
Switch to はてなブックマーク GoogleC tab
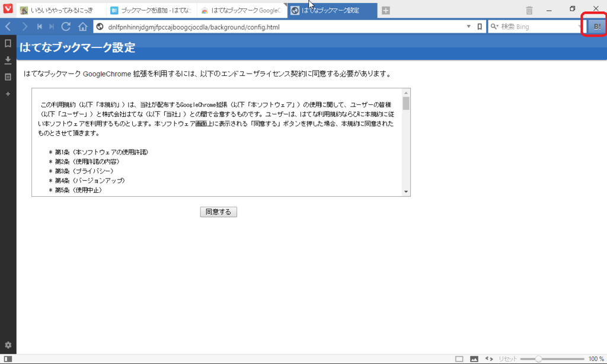242,11
